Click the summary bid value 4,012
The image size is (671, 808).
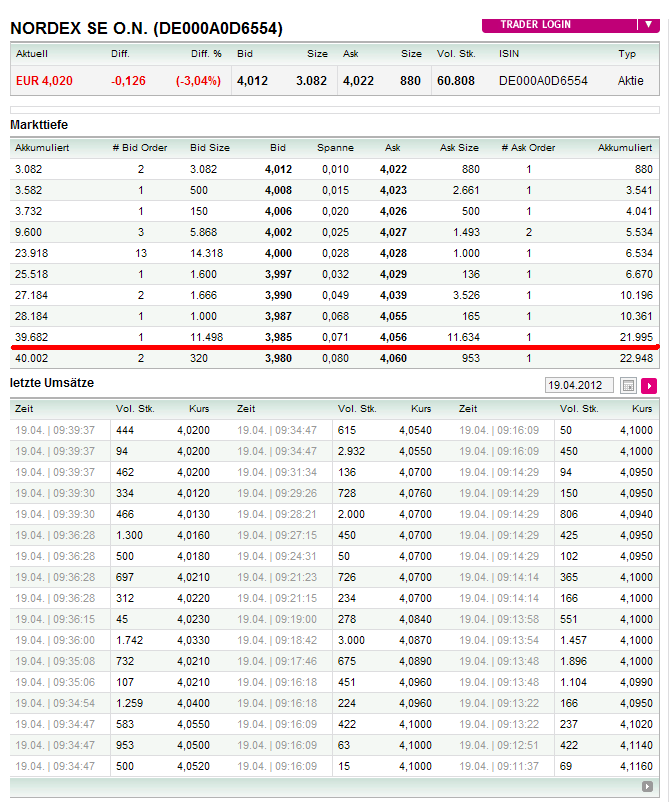coord(253,81)
